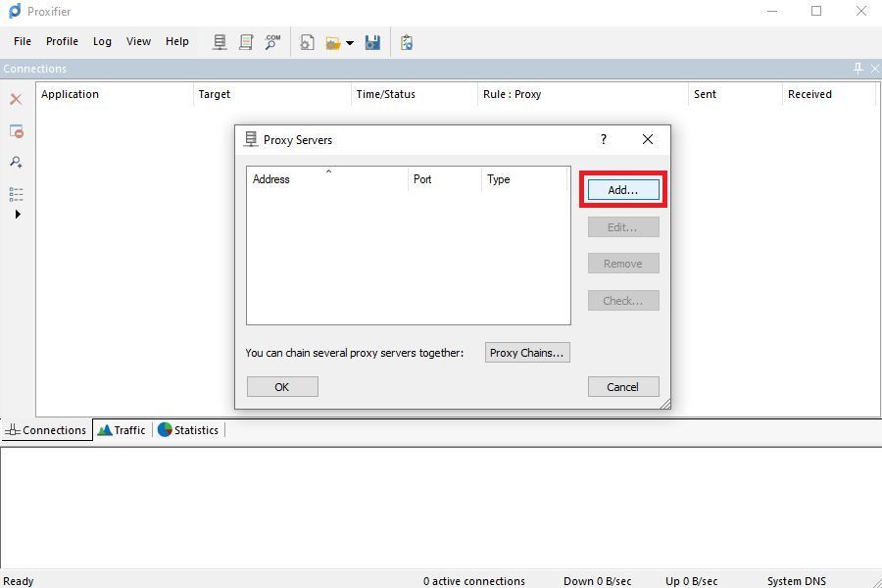Sort by Port column header
Image resolution: width=882 pixels, height=588 pixels.
[x=445, y=179]
